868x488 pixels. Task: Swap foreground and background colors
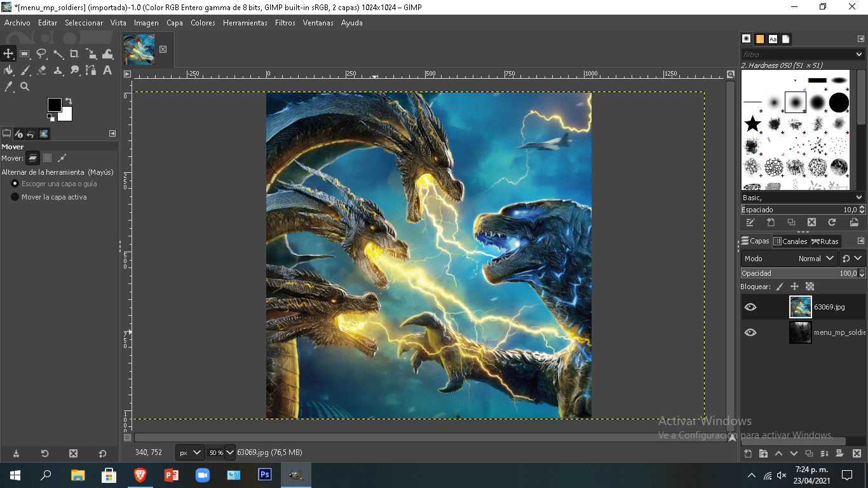coord(69,101)
